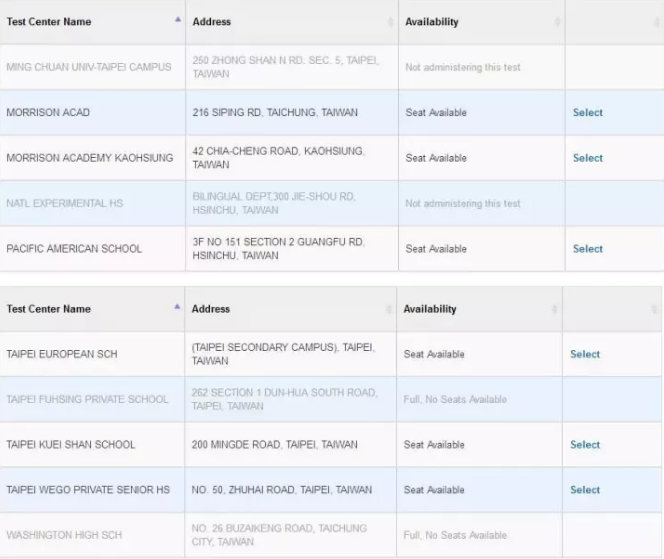Select PACIFIC AMERICAN SCHOOL test center

[x=587, y=249]
